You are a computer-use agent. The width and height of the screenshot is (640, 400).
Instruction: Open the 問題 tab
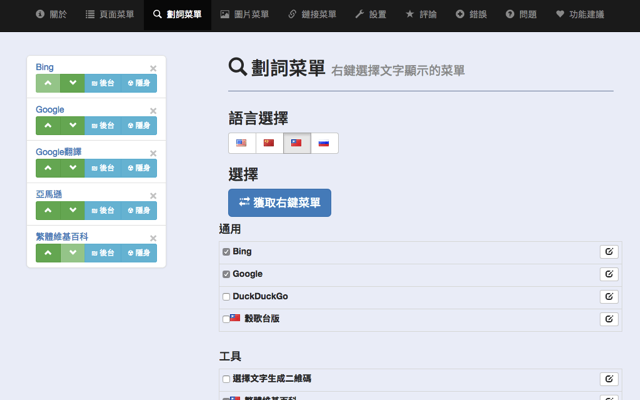tap(521, 14)
